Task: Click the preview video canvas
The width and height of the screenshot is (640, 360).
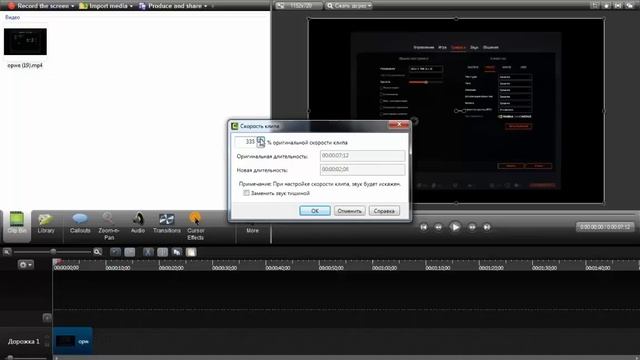Action: [x=456, y=111]
